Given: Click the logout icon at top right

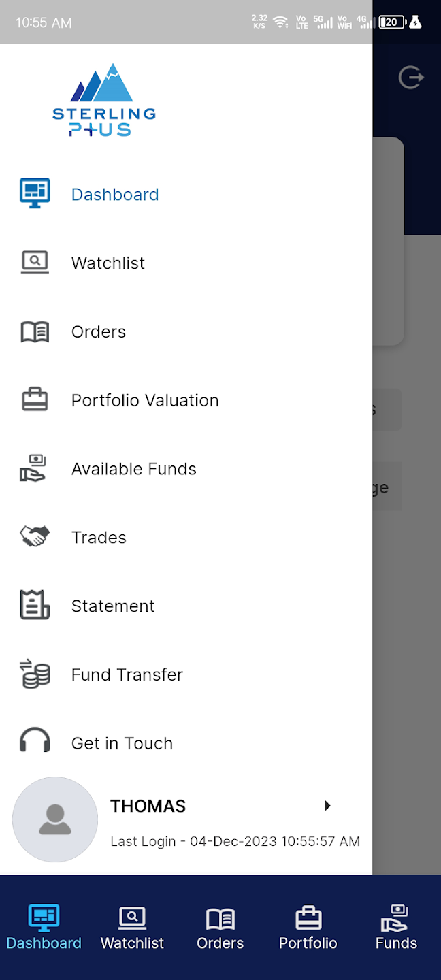Looking at the screenshot, I should point(411,77).
